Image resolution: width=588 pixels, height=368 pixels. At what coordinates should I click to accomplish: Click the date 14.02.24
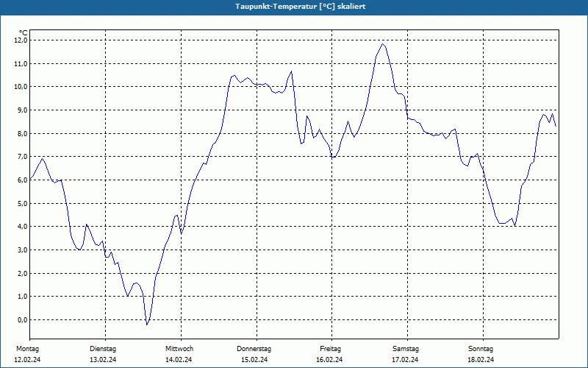pyautogui.click(x=179, y=360)
